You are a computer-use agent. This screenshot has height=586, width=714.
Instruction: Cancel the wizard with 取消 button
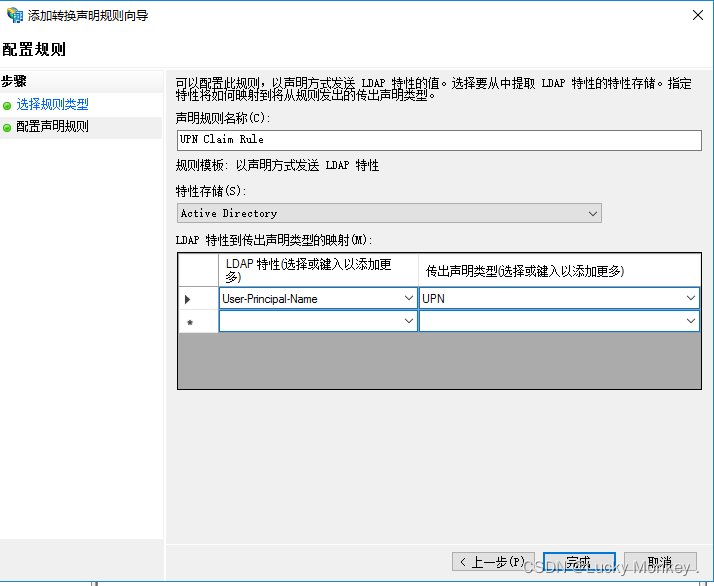coord(660,561)
